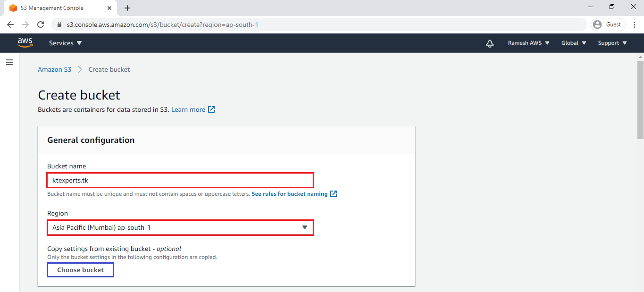644x292 pixels.
Task: Click the S3 orange favicon in tab
Action: (x=13, y=8)
